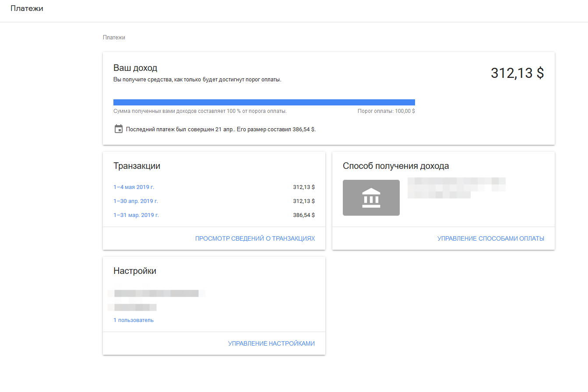Click УПРАВЛЕНИЕ НАСТРОЙКАМИ button
The image size is (588, 392).
271,343
